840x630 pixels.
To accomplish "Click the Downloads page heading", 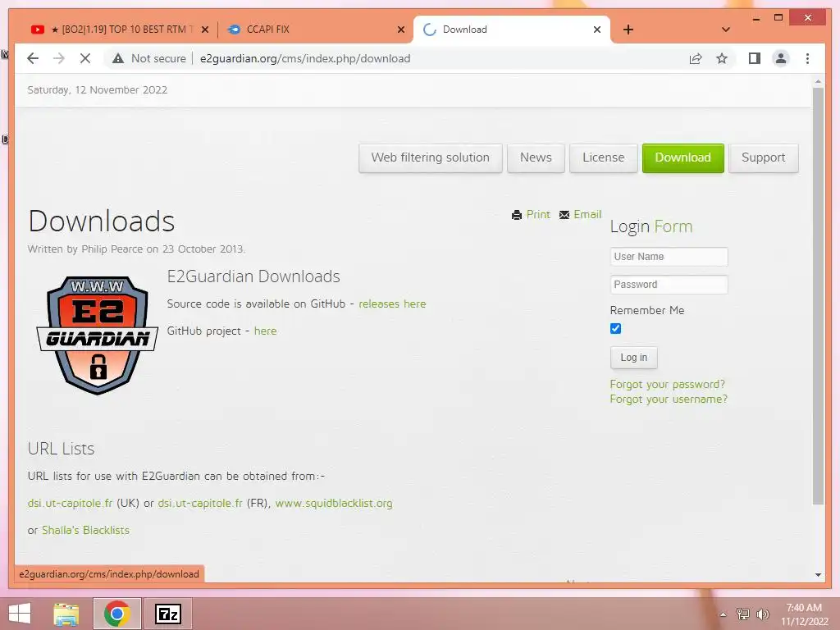I will 101,221.
